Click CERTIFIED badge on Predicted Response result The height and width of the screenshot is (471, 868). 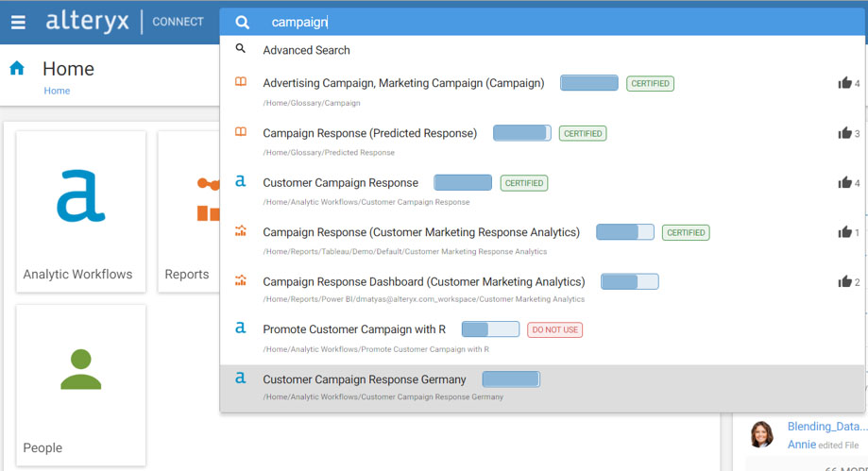[x=583, y=133]
